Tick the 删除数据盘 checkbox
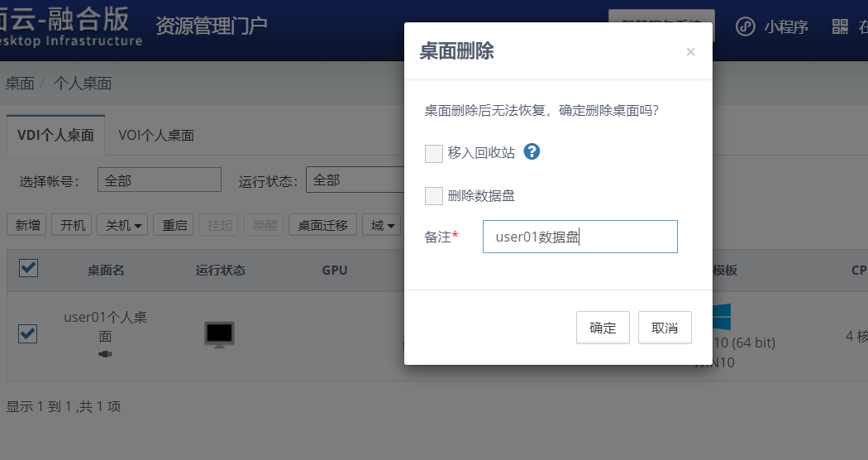This screenshot has width=868, height=460. [433, 196]
